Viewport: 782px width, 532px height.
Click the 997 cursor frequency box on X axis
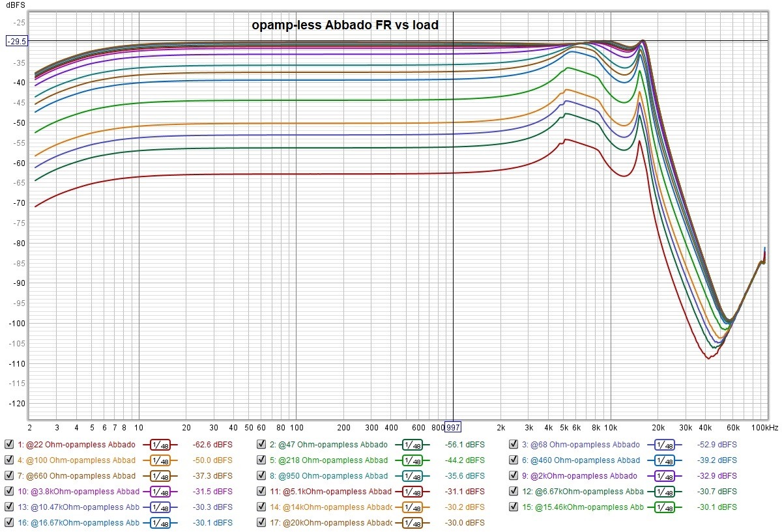point(453,427)
